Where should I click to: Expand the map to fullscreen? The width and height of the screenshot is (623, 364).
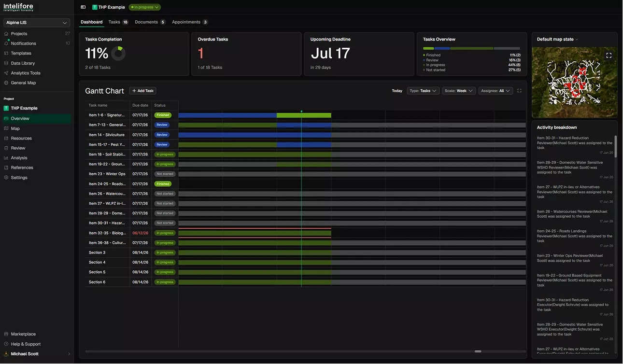click(609, 56)
